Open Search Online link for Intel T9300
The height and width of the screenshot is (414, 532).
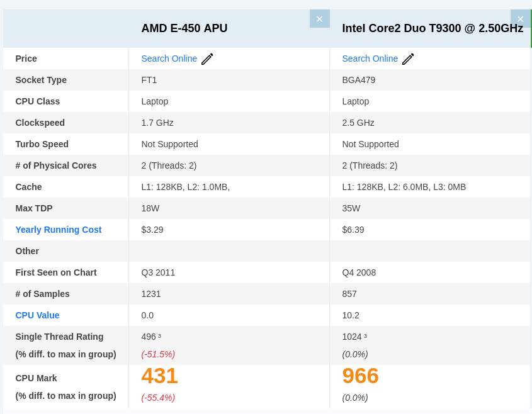[370, 59]
